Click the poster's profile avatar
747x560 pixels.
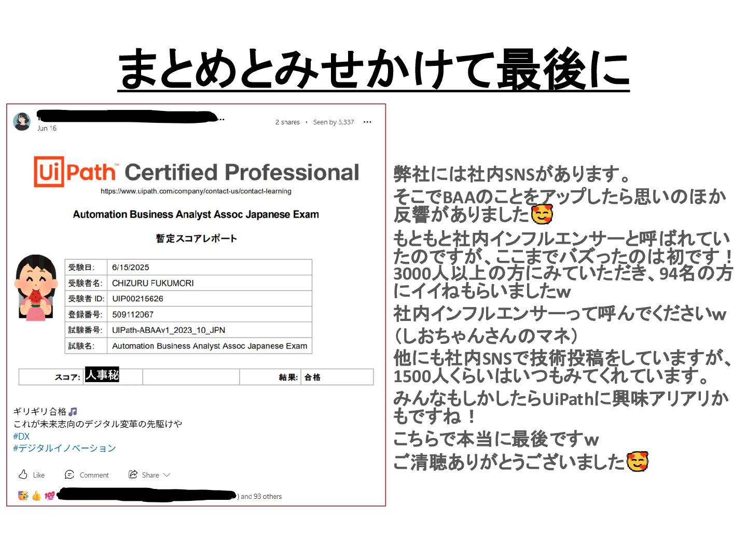(x=22, y=121)
